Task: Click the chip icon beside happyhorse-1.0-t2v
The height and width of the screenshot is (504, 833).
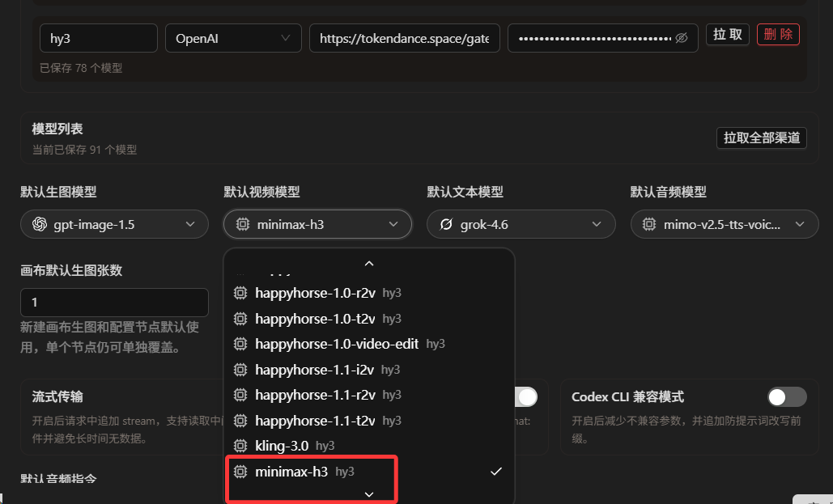Action: pos(240,319)
